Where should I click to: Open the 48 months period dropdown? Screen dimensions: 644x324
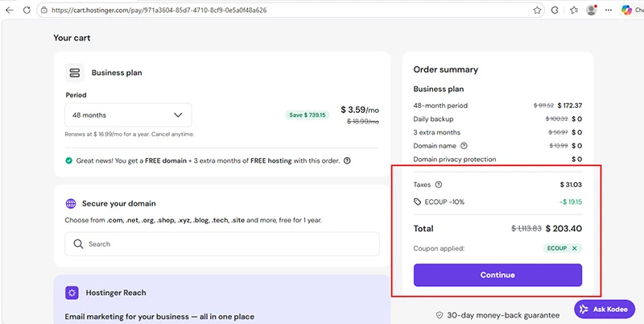(x=128, y=115)
